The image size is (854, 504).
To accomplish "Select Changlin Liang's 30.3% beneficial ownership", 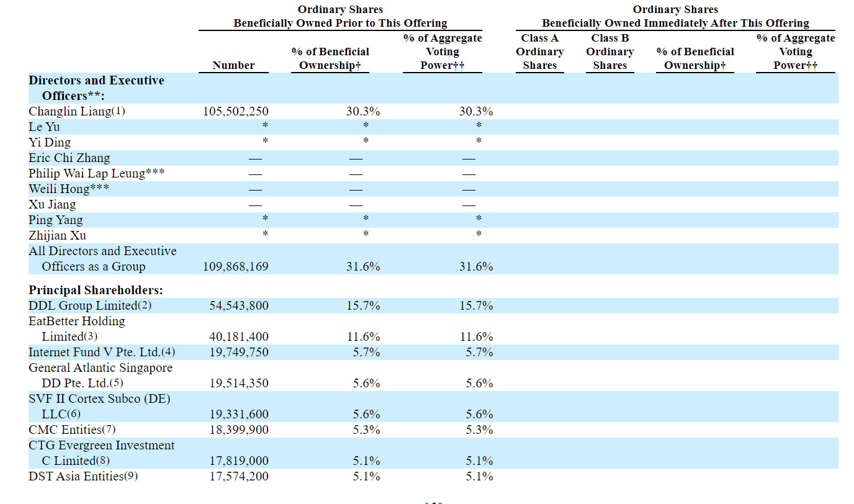I will click(x=363, y=112).
